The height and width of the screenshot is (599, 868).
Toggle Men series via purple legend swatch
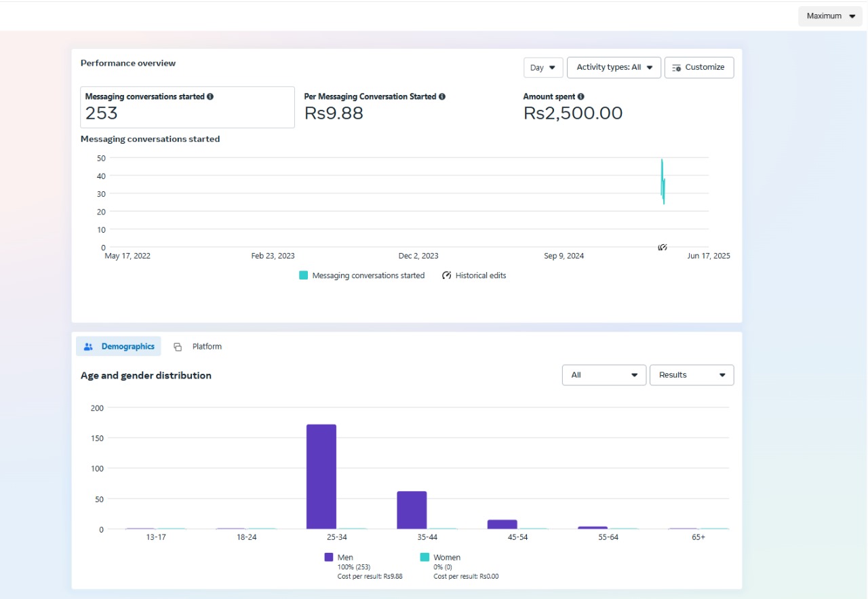coord(329,558)
